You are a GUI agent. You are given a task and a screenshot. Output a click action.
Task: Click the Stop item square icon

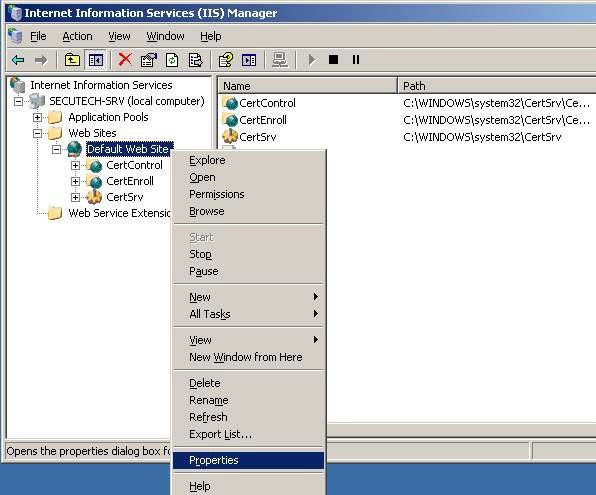click(333, 60)
